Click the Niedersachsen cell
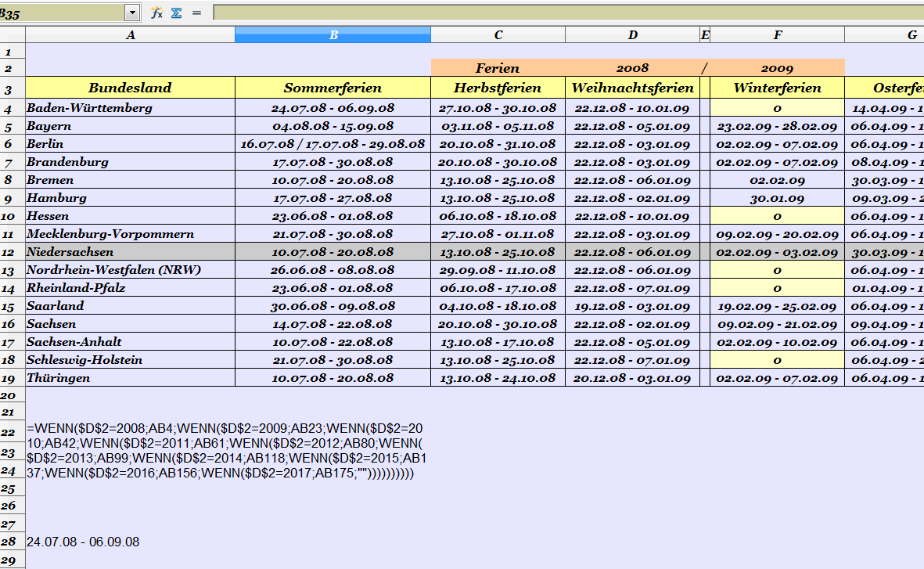 coord(130,252)
